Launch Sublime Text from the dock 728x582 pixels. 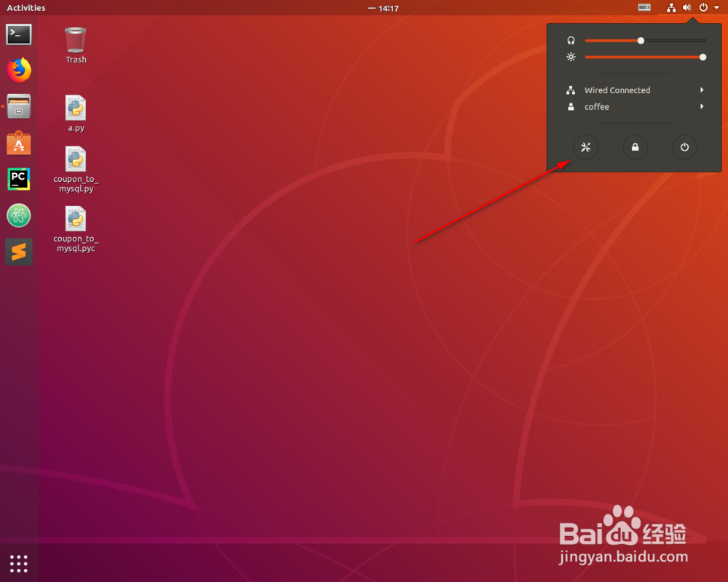pos(19,252)
